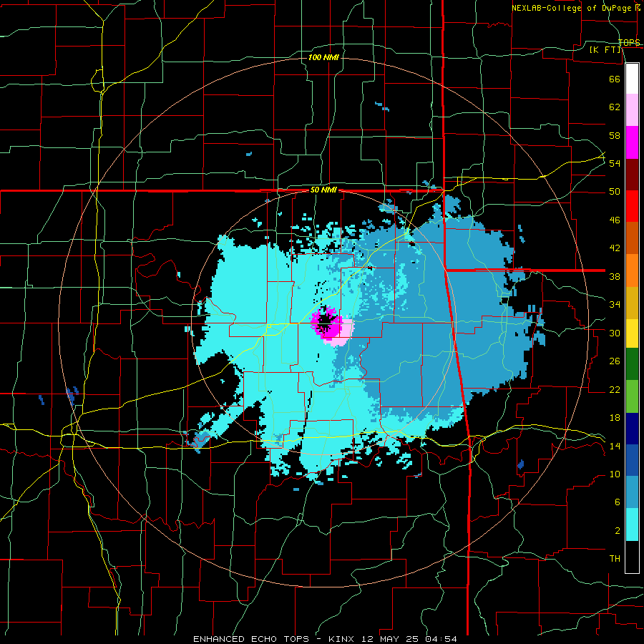Image resolution: width=644 pixels, height=644 pixels.
Task: Click the black radar cone of silence
Action: click(326, 322)
